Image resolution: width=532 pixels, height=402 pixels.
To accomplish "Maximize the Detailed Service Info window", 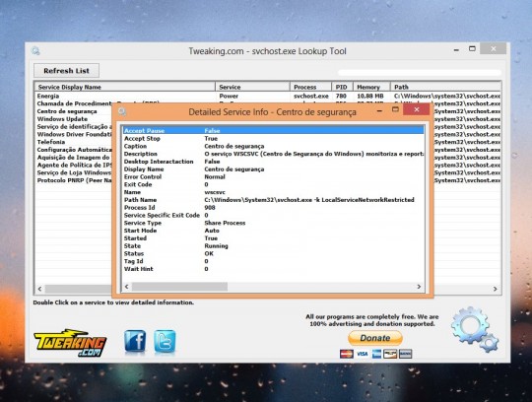I will click(x=395, y=109).
